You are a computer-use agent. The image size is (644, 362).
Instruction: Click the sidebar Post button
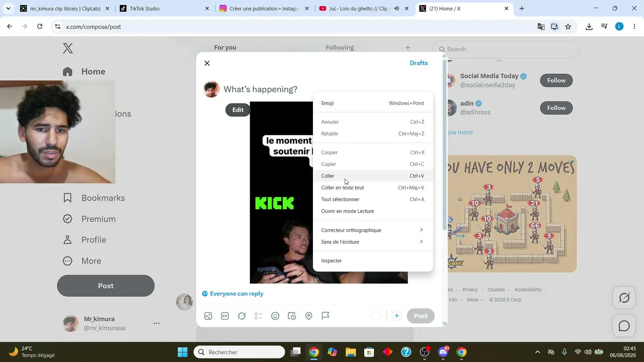106,286
